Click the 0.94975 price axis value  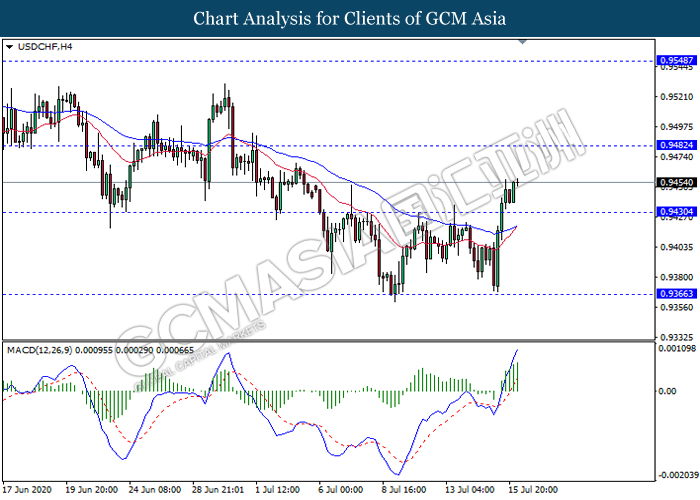coord(677,127)
